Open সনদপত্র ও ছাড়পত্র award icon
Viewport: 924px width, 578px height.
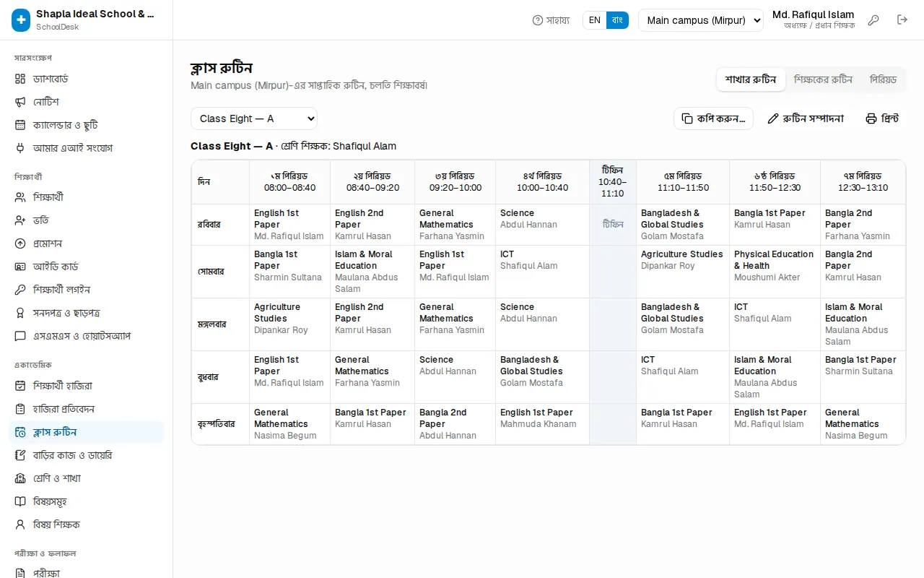[20, 313]
